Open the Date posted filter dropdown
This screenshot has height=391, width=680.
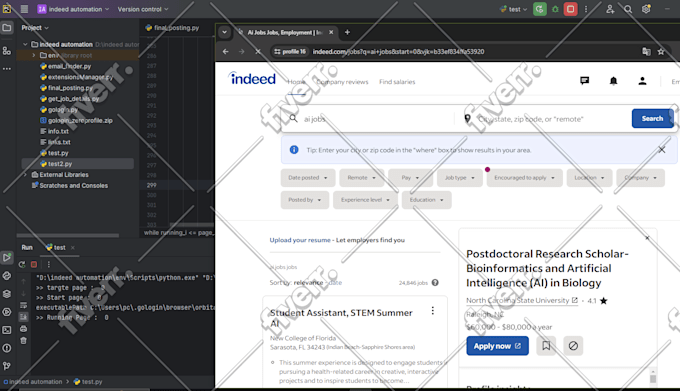[307, 178]
